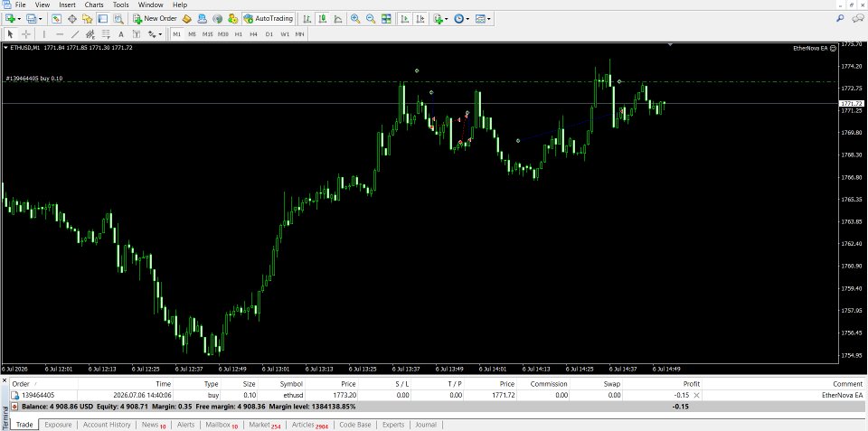This screenshot has width=868, height=431.
Task: Zoom in on the chart
Action: 355,18
